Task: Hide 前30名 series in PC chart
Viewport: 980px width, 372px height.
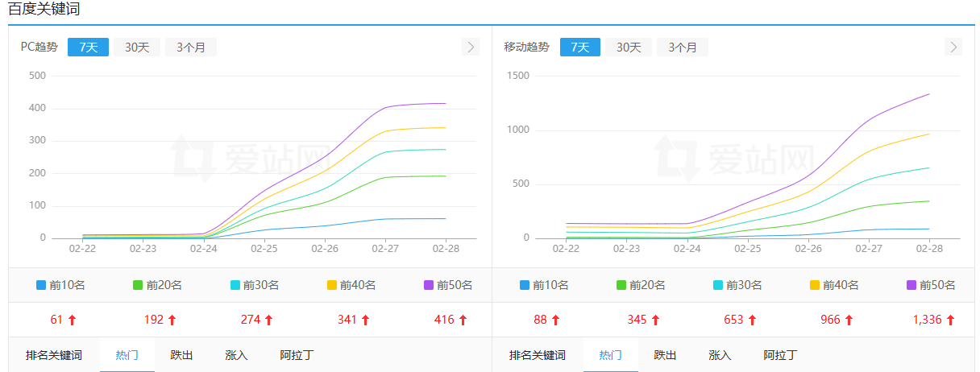Action: coord(254,285)
